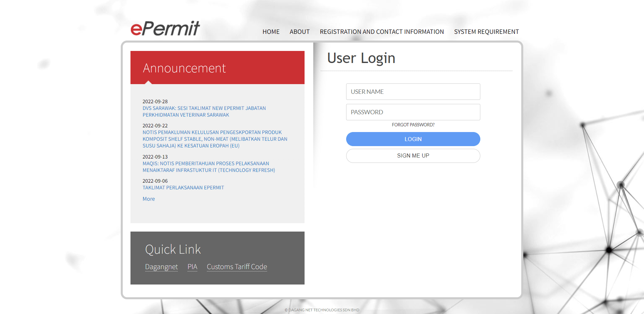Open the Customs Tariff Code link
This screenshot has width=644, height=314.
[237, 267]
